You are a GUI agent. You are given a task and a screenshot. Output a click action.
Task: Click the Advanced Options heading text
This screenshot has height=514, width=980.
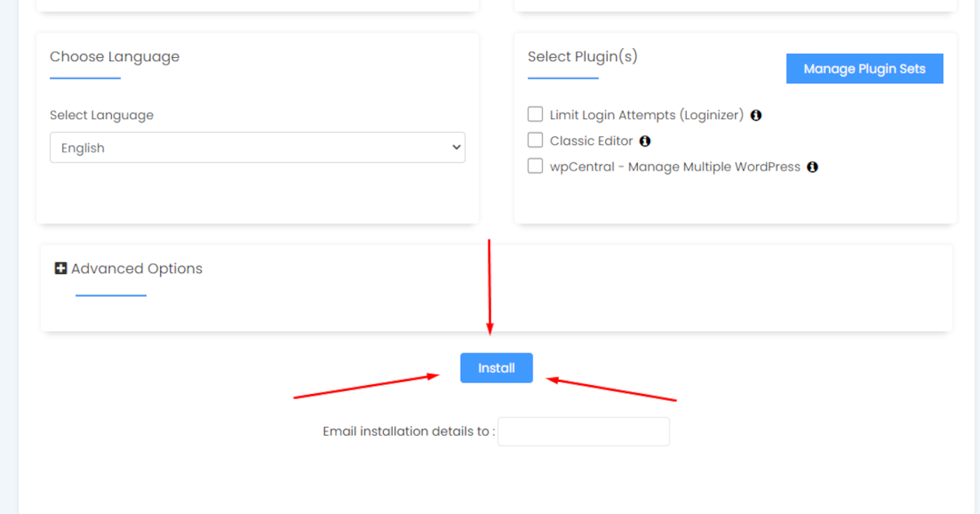point(136,268)
